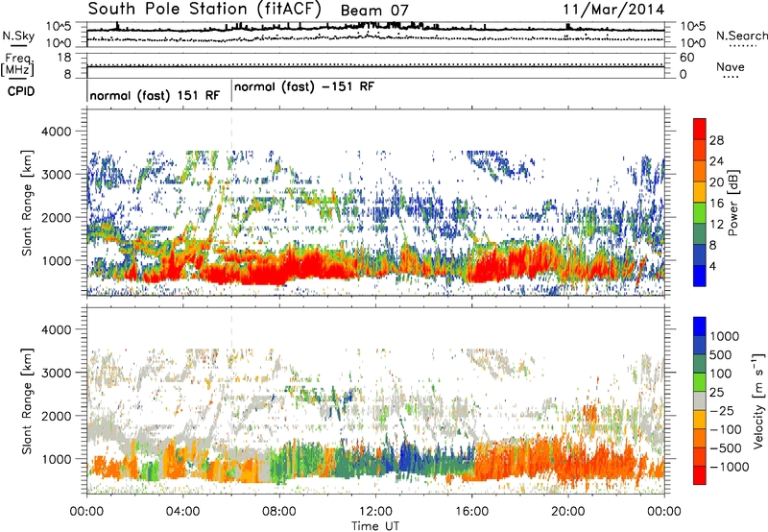Click the solid frequency trace line in the Freq panel
The width and height of the screenshot is (768, 532).
[375, 66]
